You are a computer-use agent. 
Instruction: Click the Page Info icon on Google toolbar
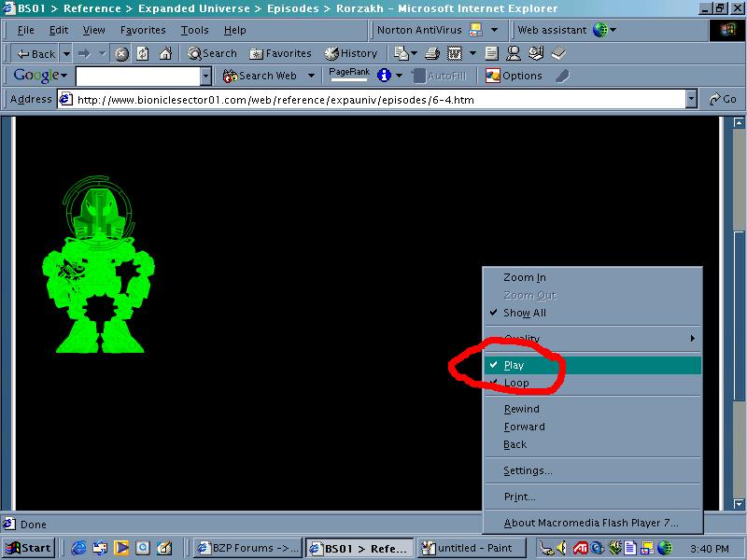pyautogui.click(x=383, y=76)
